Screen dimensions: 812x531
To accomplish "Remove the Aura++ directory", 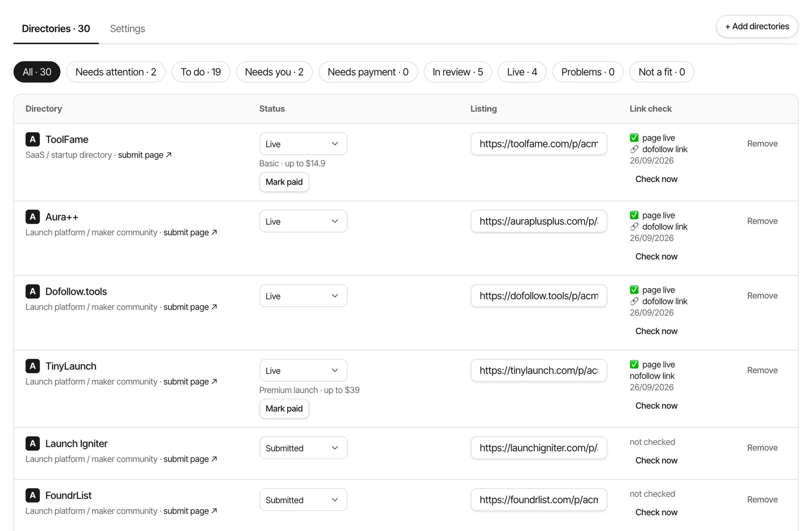I will (762, 221).
